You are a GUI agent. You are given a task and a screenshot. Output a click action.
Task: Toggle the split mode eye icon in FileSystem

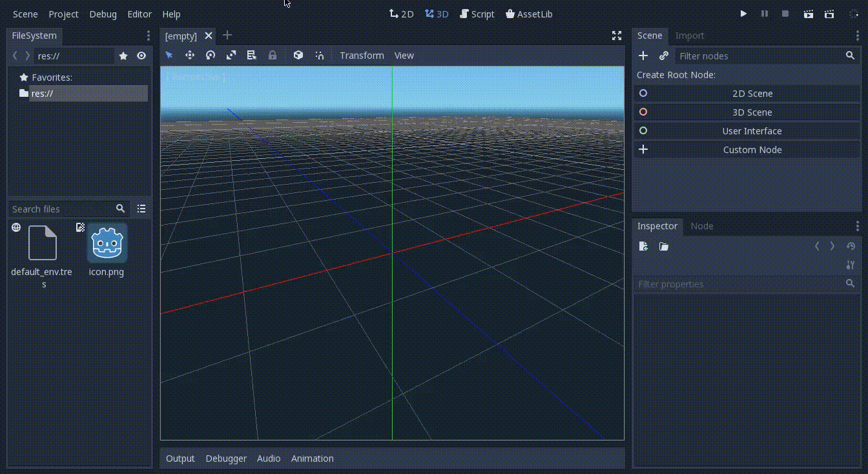(141, 56)
